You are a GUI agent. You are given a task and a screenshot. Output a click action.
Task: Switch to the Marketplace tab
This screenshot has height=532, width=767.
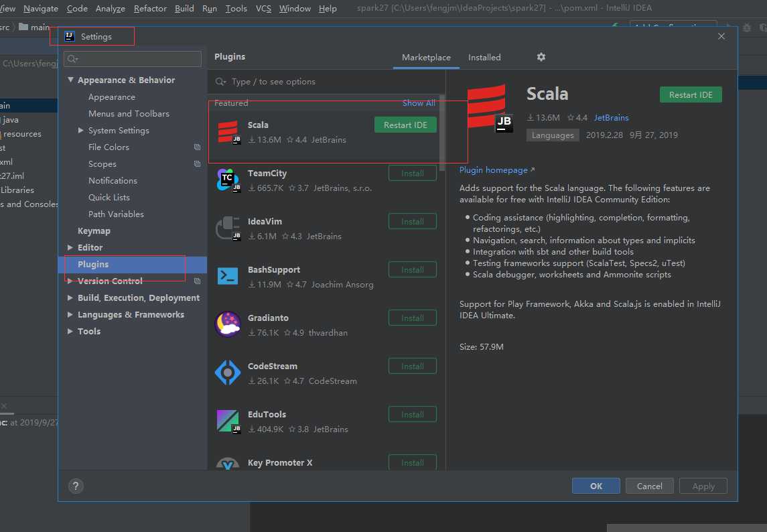tap(426, 57)
